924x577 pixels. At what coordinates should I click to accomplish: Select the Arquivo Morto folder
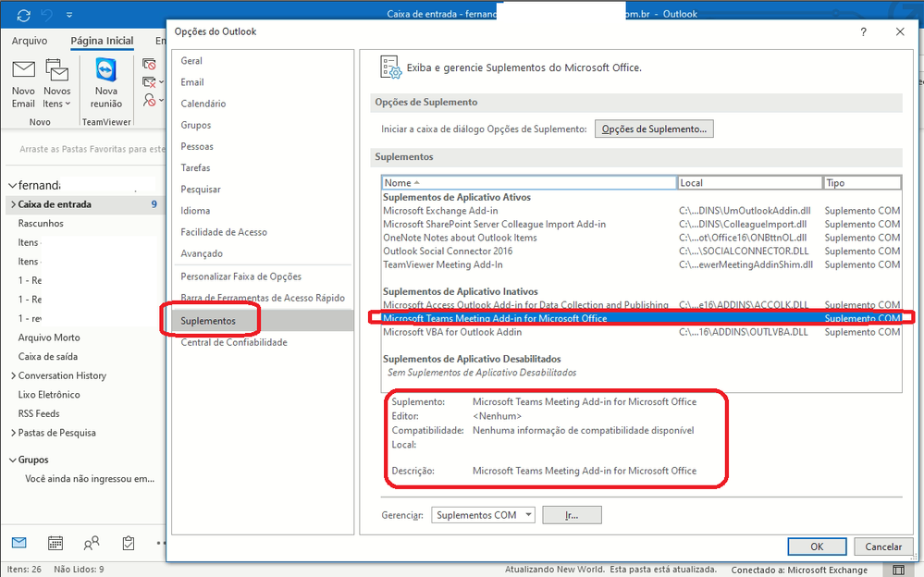coord(49,338)
